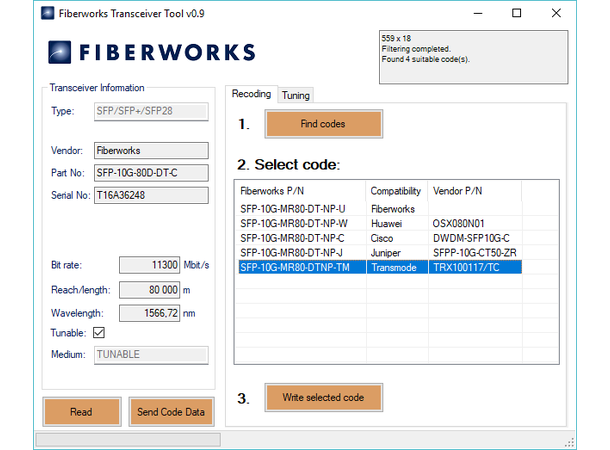The width and height of the screenshot is (610, 450).
Task: Click Write selected code button
Action: 324,397
